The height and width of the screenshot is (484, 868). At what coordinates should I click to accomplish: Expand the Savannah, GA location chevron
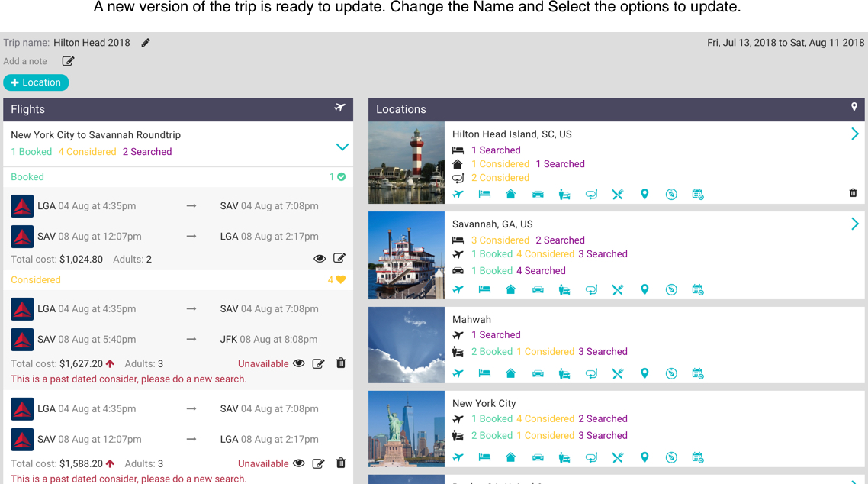point(854,224)
